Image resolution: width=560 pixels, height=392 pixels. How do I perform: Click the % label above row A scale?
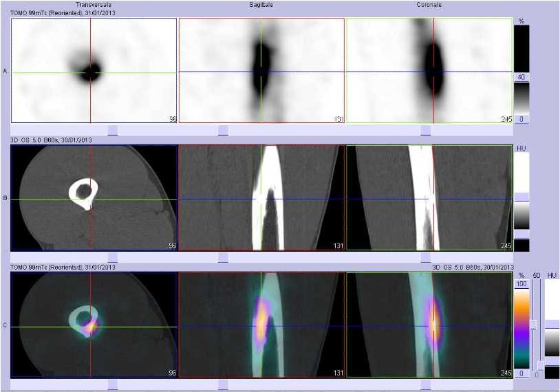pyautogui.click(x=521, y=21)
